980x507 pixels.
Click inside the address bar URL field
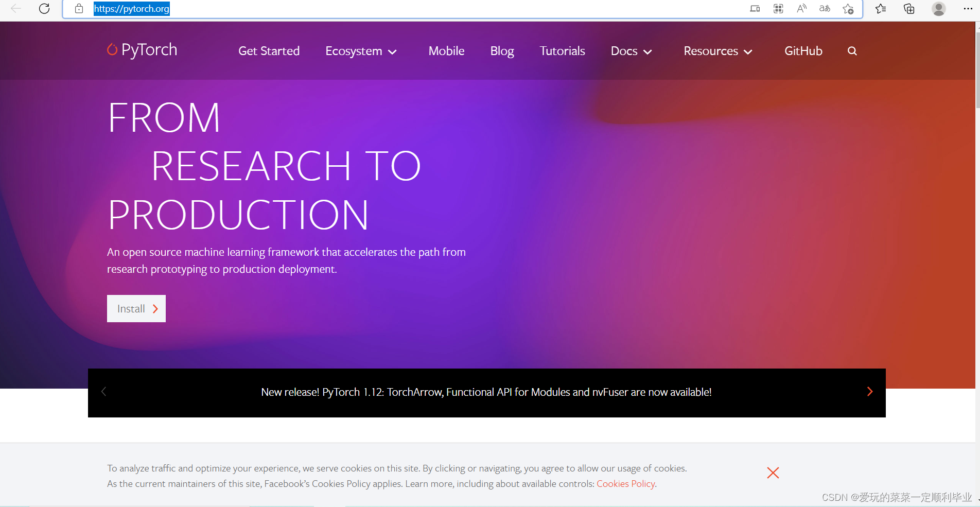click(x=131, y=9)
